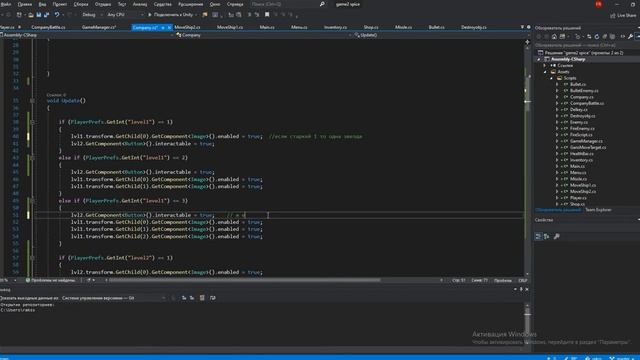This screenshot has height=360, width=640.
Task: Click the Undo arrow in the toolbar
Action: tap(57, 15)
